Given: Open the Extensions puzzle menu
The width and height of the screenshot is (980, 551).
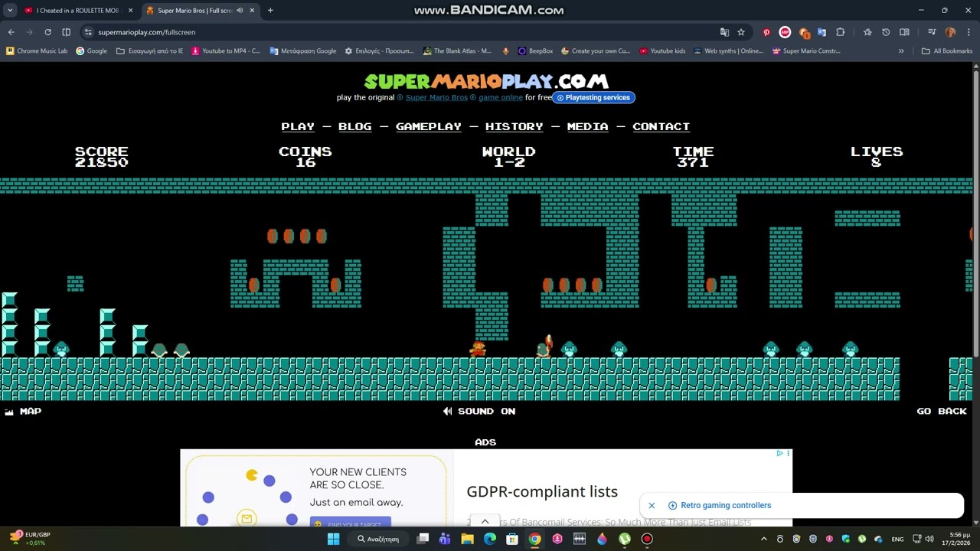Looking at the screenshot, I should point(840,32).
